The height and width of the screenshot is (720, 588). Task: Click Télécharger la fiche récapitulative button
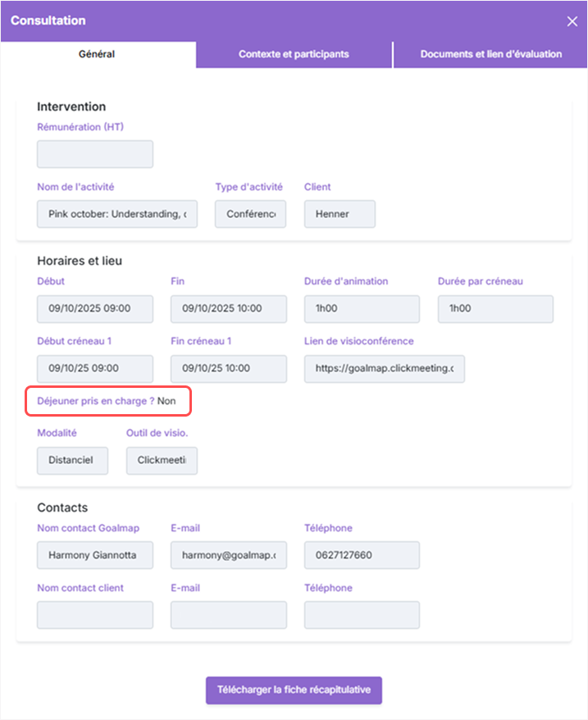point(294,690)
